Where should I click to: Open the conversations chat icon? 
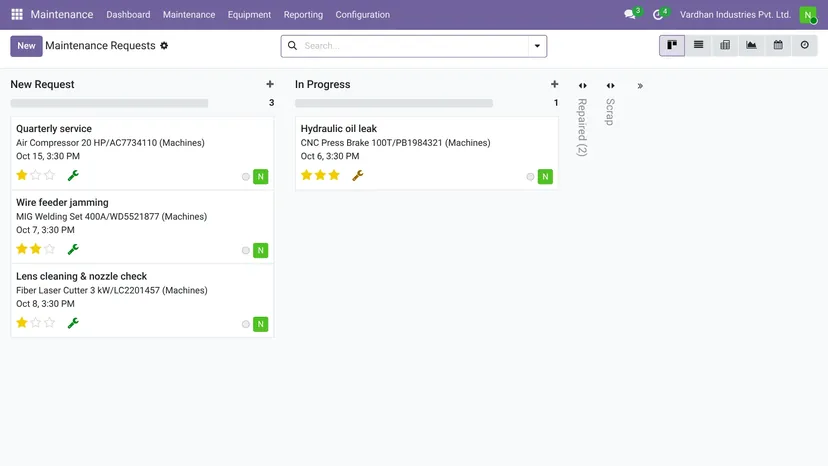click(629, 15)
